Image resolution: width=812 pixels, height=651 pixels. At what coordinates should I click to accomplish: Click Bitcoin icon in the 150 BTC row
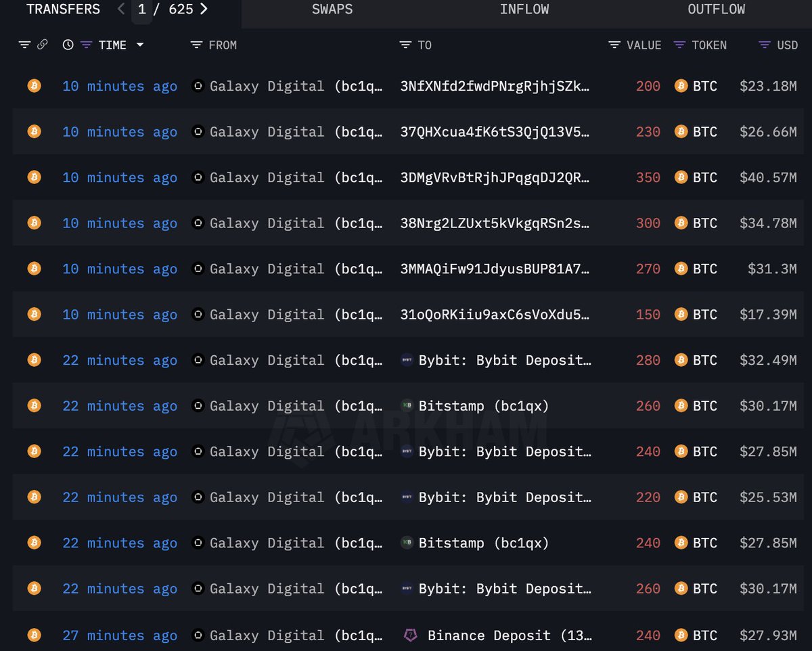click(34, 314)
